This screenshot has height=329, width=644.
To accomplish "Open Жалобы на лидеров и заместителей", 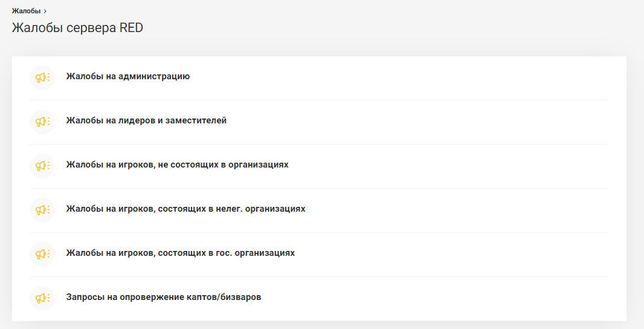I will pyautogui.click(x=146, y=120).
